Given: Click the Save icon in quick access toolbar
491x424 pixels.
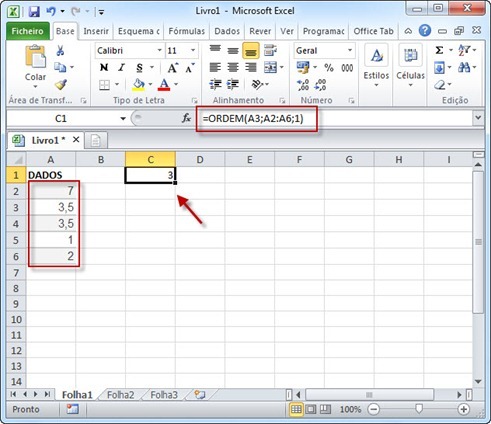Looking at the screenshot, I should [34, 12].
